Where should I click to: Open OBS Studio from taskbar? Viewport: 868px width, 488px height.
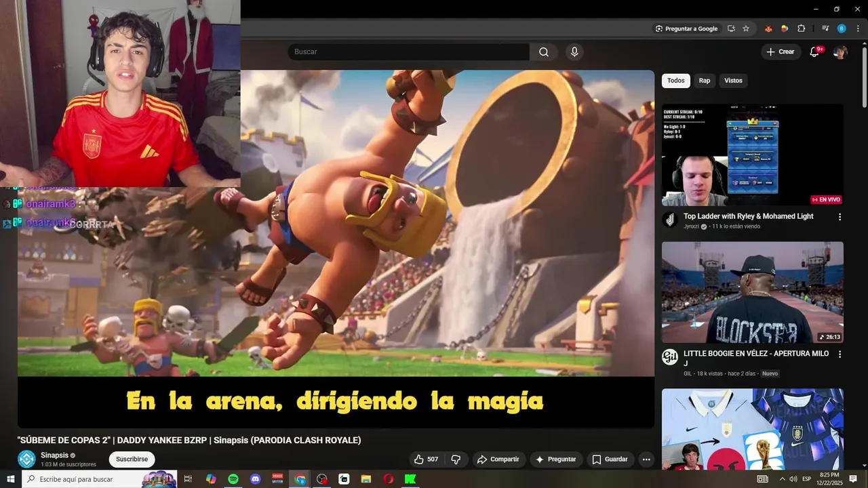click(x=321, y=479)
